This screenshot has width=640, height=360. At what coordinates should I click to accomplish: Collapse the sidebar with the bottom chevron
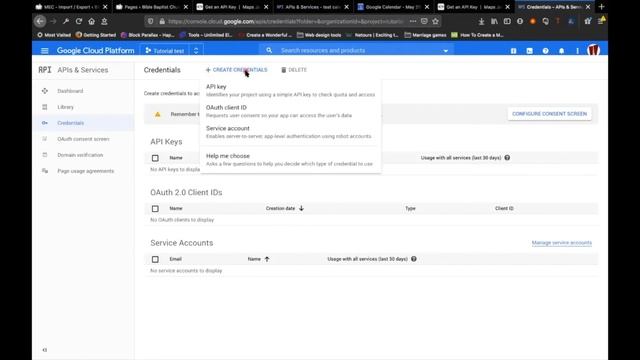coord(44,350)
